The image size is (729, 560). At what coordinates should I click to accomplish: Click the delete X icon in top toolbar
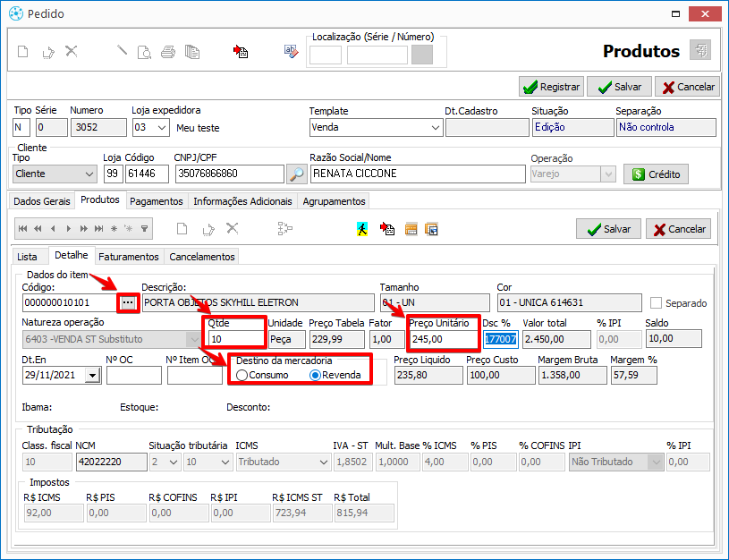pyautogui.click(x=72, y=51)
